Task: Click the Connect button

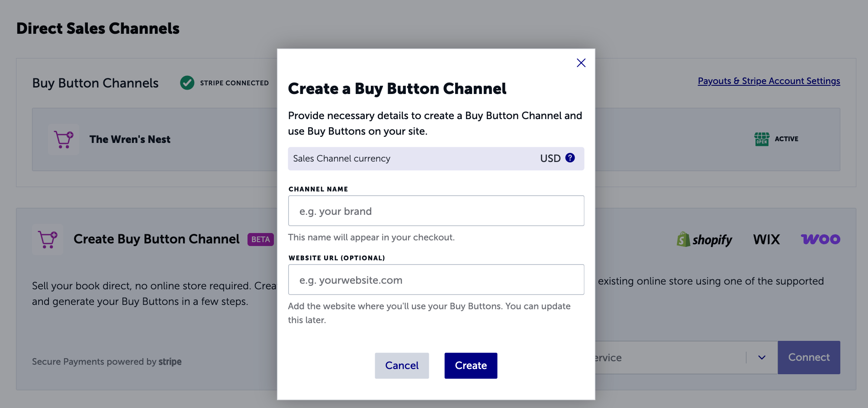Action: pyautogui.click(x=809, y=357)
